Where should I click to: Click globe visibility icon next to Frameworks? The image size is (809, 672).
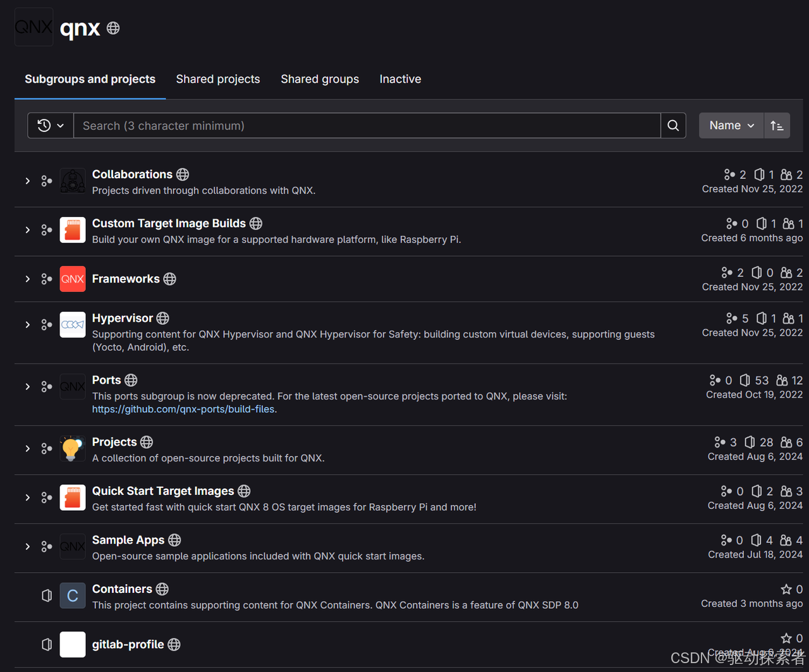[170, 279]
